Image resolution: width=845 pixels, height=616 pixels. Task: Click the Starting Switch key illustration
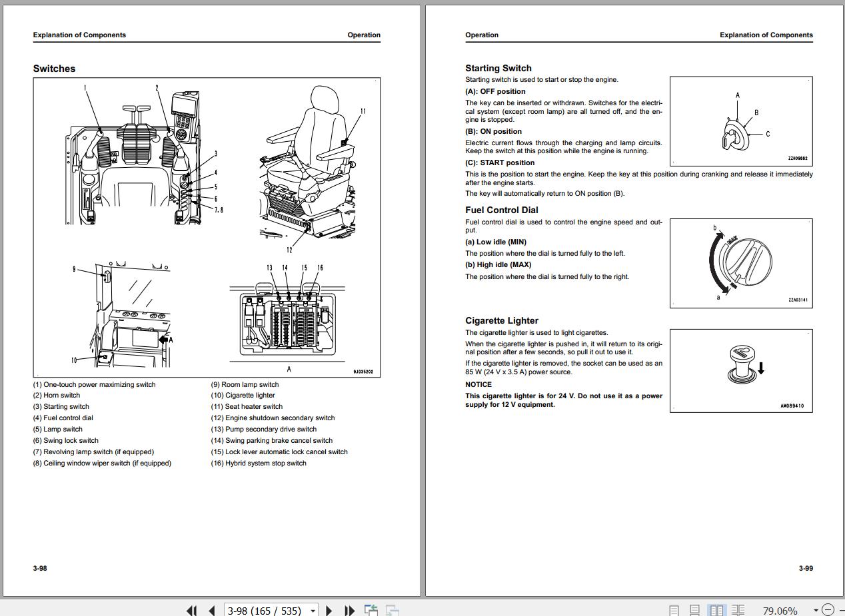point(740,121)
